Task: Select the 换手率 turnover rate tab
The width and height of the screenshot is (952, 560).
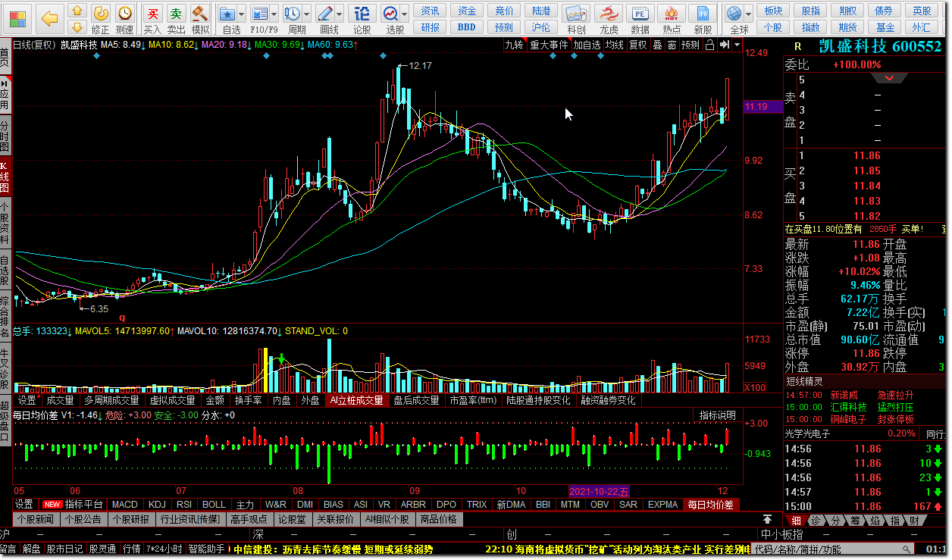Action: pos(248,400)
